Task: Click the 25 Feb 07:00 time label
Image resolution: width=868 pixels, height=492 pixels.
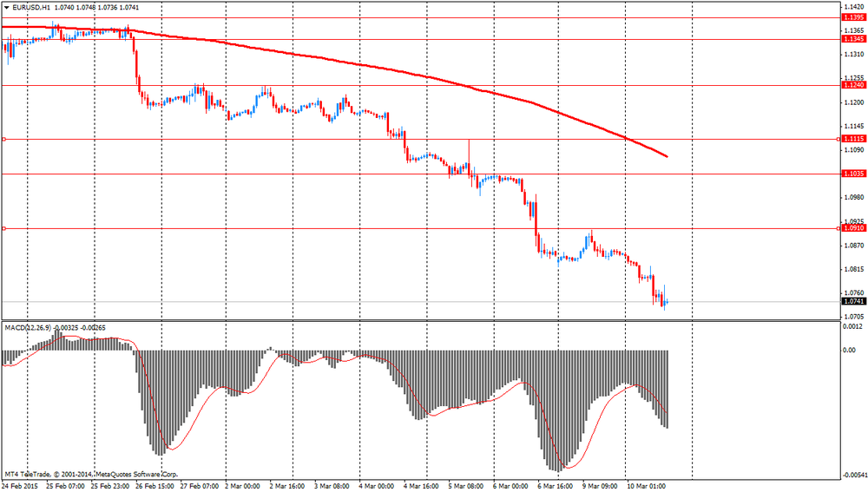Action: coord(65,487)
